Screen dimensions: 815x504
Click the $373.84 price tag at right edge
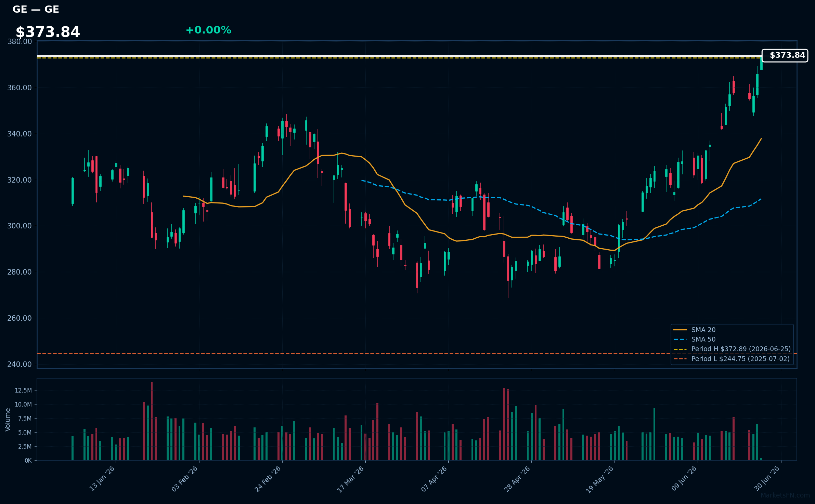[785, 55]
